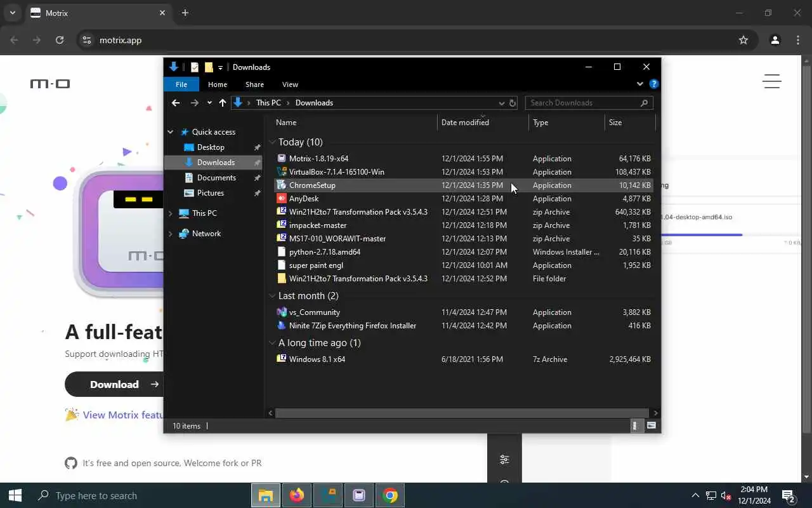Open the notification center

pyautogui.click(x=789, y=495)
